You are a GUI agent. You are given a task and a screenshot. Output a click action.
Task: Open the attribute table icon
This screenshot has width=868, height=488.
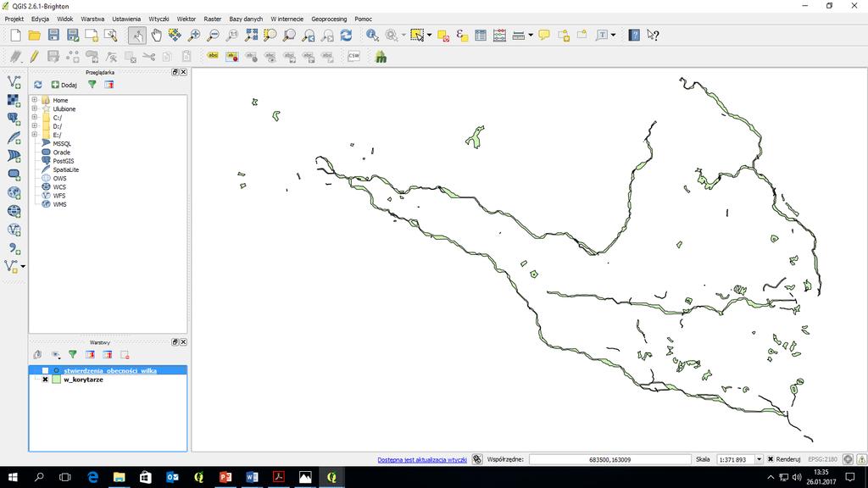(x=481, y=36)
